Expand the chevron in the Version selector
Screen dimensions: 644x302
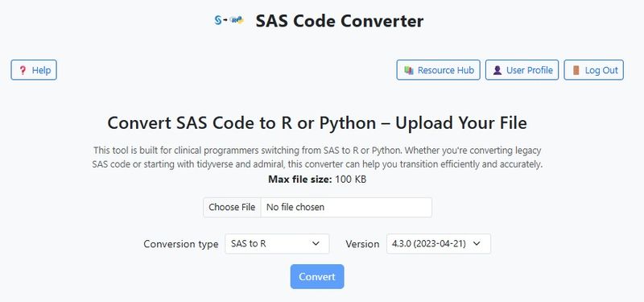(x=477, y=244)
